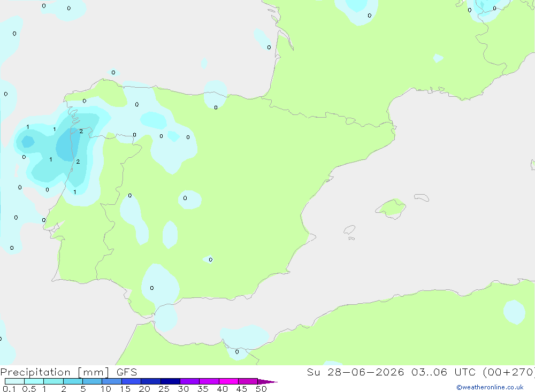This screenshot has width=535, height=392.
Task: Click the "10" legend label
Action: 106,389
